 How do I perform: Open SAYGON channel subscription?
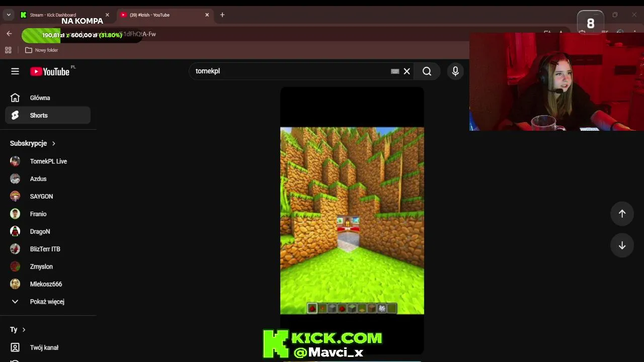click(x=48, y=197)
